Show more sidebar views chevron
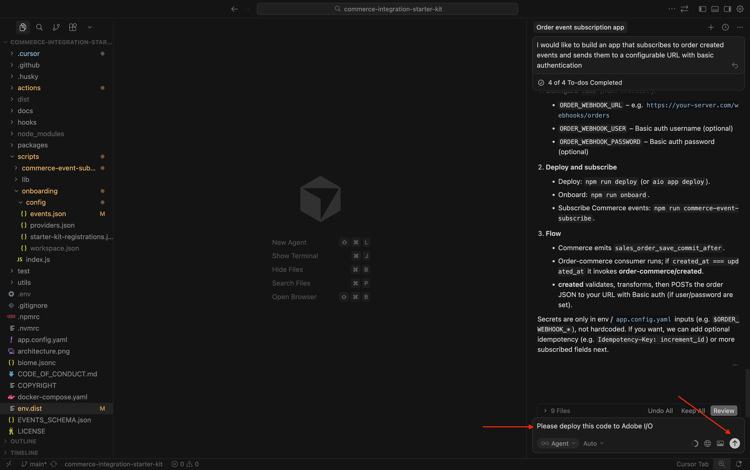The width and height of the screenshot is (750, 470). pos(89,27)
